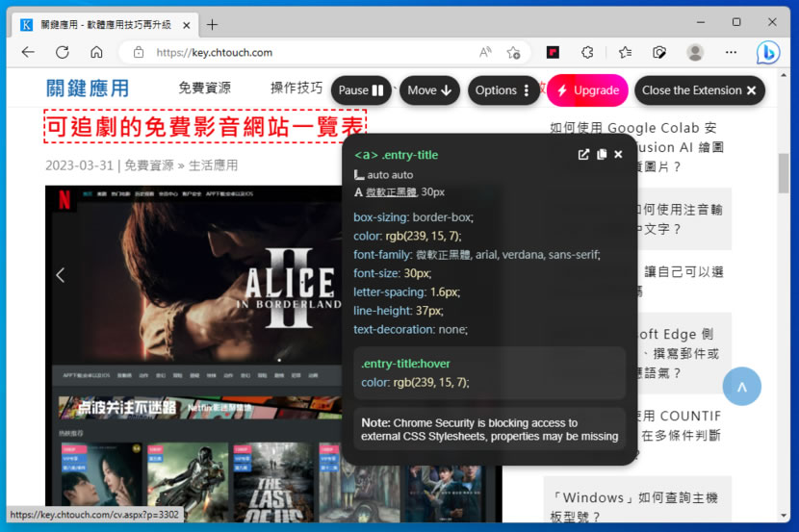Open the 生活應用 category breadcrumb link
The image size is (799, 532).
click(x=213, y=165)
